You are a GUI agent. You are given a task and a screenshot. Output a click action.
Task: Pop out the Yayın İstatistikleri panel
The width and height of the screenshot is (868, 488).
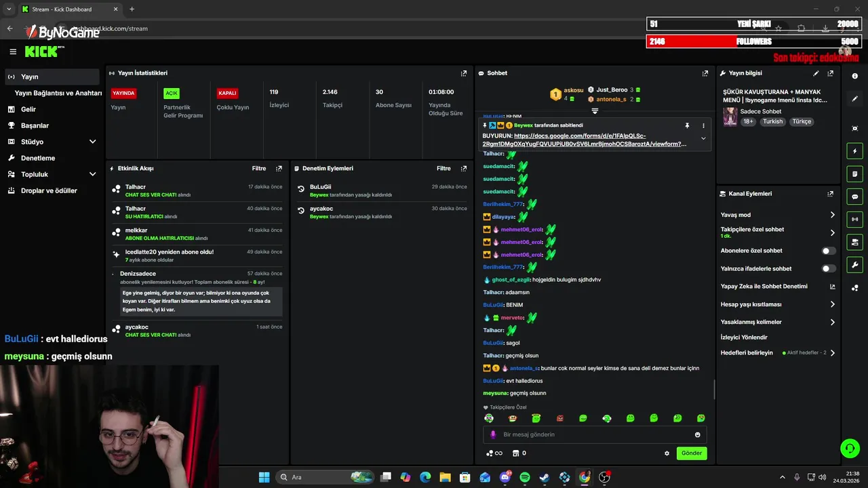pyautogui.click(x=464, y=73)
